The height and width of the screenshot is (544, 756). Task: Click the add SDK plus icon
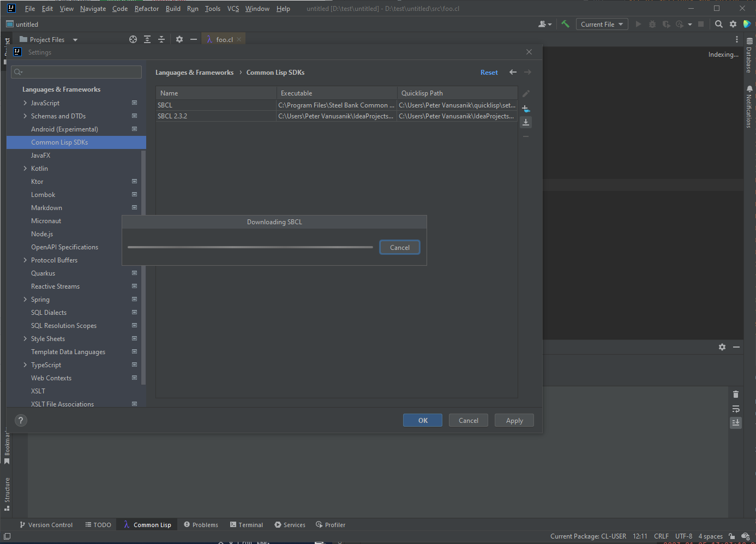[x=526, y=109]
